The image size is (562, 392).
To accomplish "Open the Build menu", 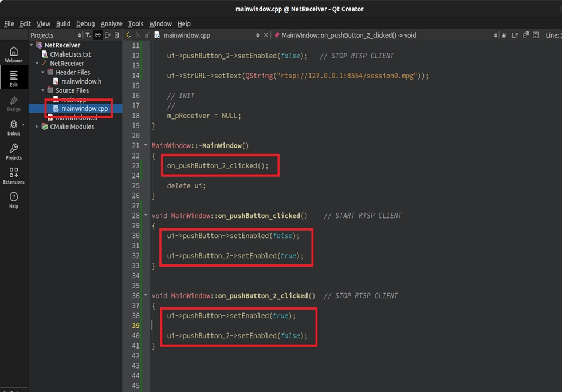I will click(63, 23).
